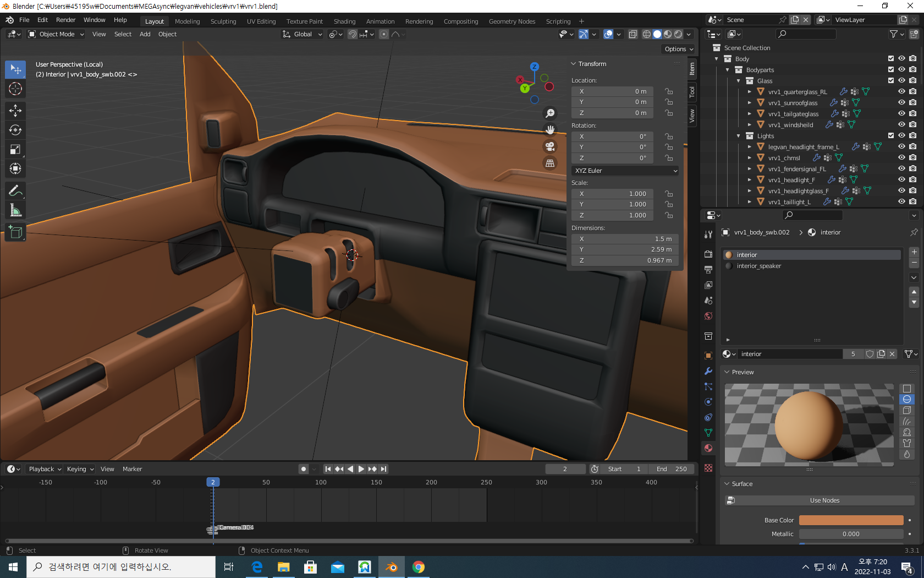
Task: Open the Render menu
Action: pyautogui.click(x=65, y=20)
